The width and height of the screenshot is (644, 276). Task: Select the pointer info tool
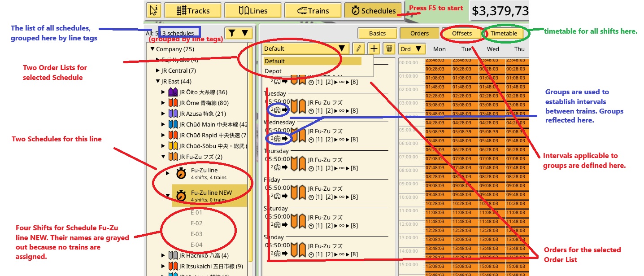pos(154,10)
